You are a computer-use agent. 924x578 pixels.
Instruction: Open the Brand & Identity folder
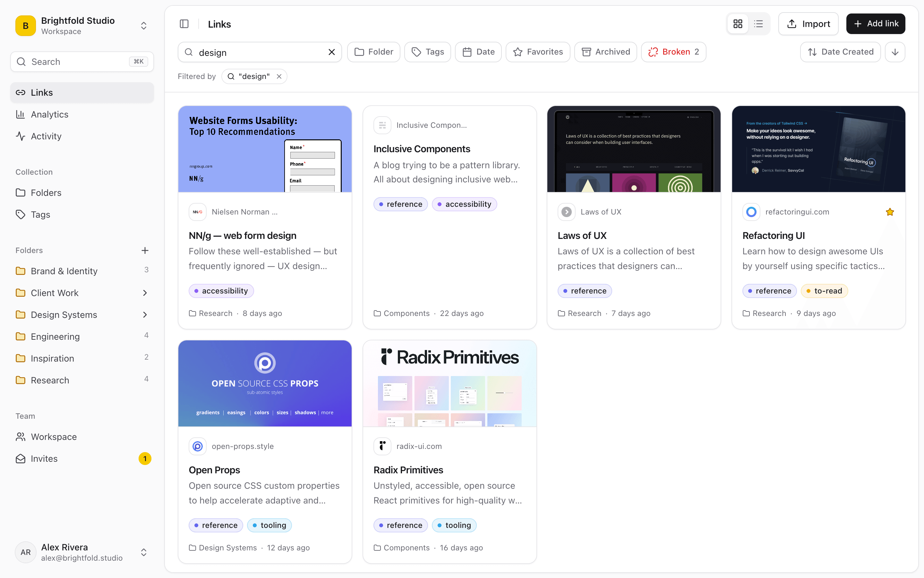(82, 271)
